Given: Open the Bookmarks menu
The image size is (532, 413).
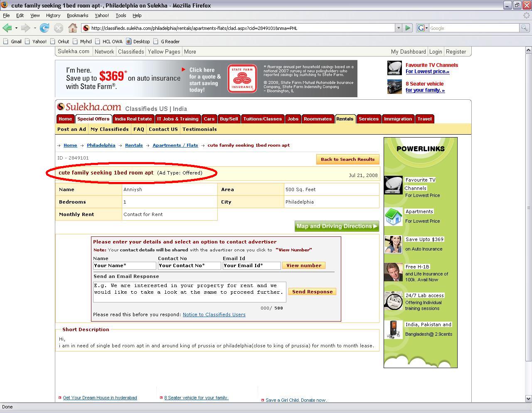Looking at the screenshot, I should pyautogui.click(x=77, y=15).
